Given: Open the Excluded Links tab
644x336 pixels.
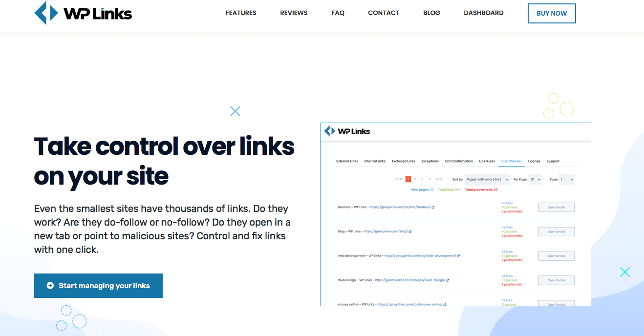Looking at the screenshot, I should tap(404, 161).
